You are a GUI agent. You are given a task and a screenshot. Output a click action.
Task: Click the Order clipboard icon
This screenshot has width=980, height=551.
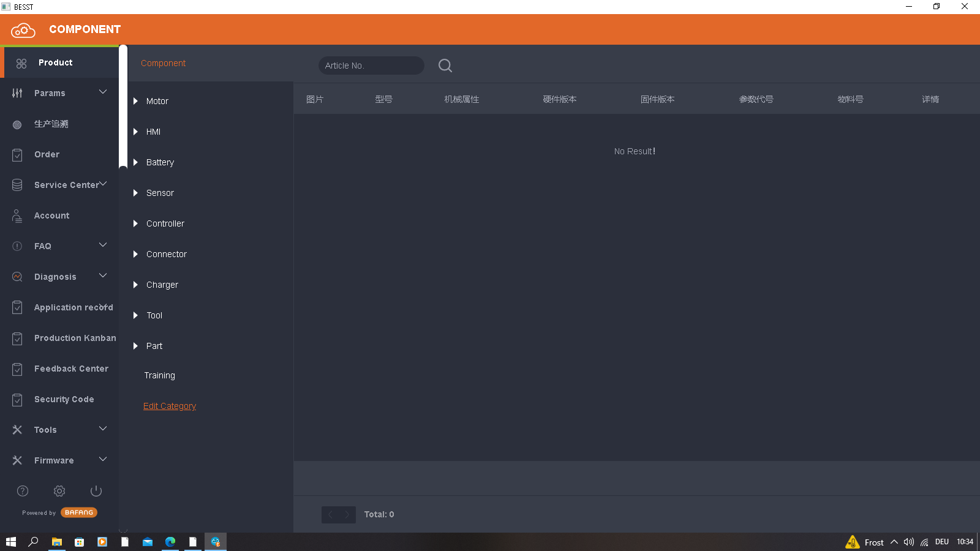(17, 155)
